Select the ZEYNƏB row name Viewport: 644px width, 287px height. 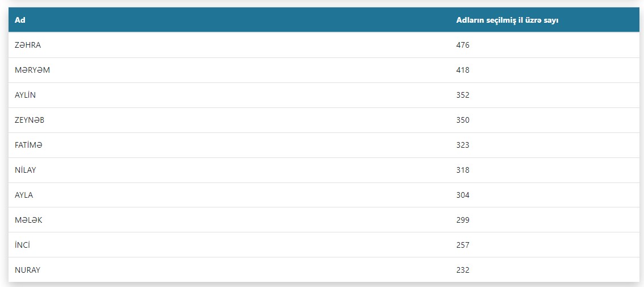point(30,120)
